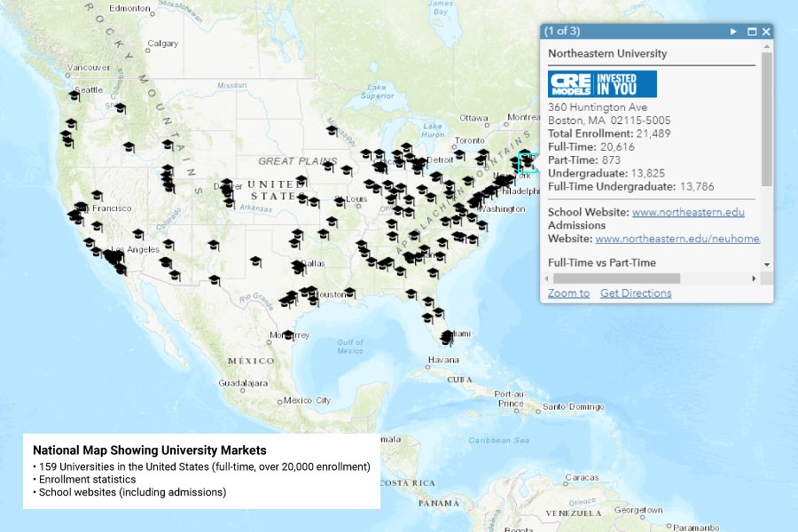Select the university marker right of Houston label
This screenshot has height=532, width=798.
tap(349, 293)
